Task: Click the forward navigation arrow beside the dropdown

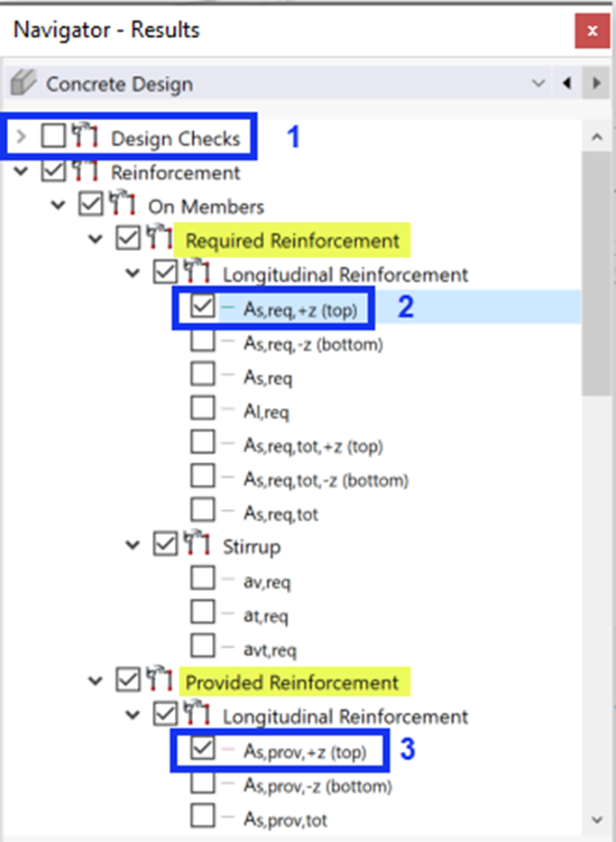Action: coord(594,83)
